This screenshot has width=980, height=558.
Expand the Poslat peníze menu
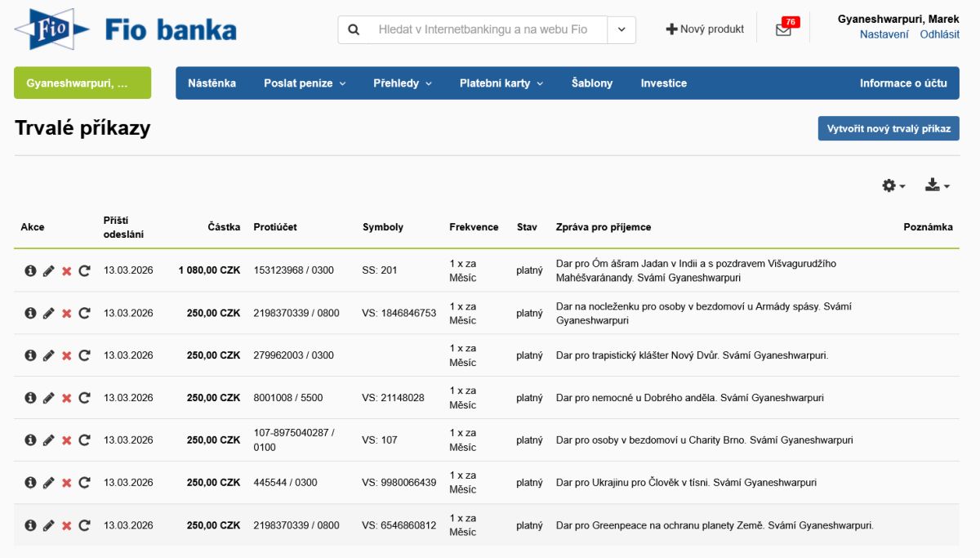(305, 83)
